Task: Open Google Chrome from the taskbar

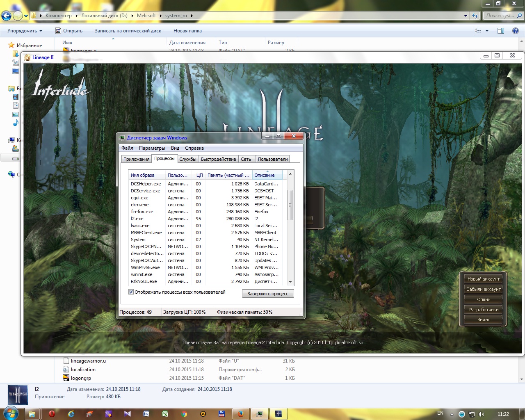Action: (x=185, y=414)
